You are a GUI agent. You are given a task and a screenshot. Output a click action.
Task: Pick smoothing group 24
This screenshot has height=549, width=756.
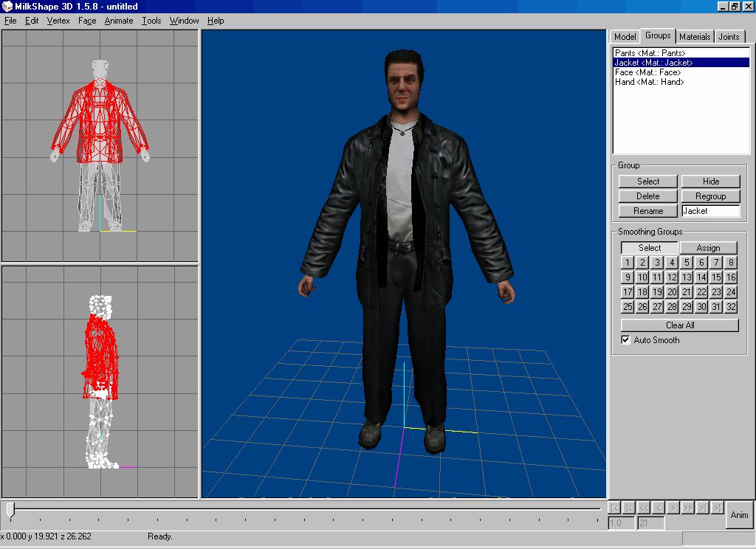(731, 292)
